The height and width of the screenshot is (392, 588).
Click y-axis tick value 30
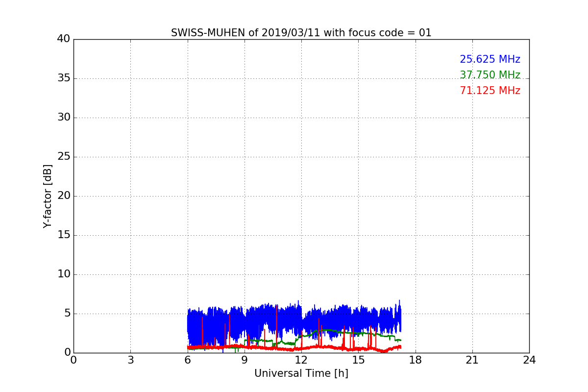click(64, 118)
